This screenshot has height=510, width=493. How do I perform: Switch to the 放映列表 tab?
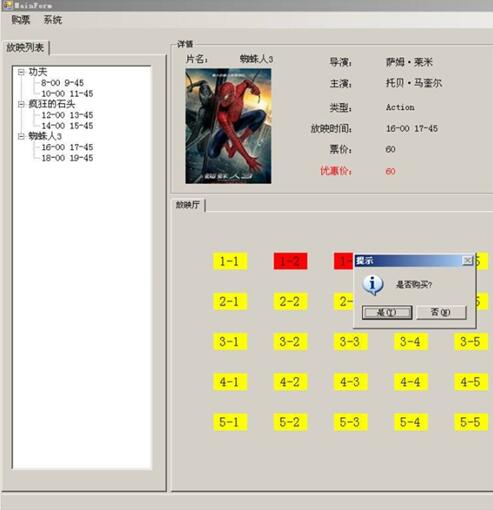(x=25, y=48)
